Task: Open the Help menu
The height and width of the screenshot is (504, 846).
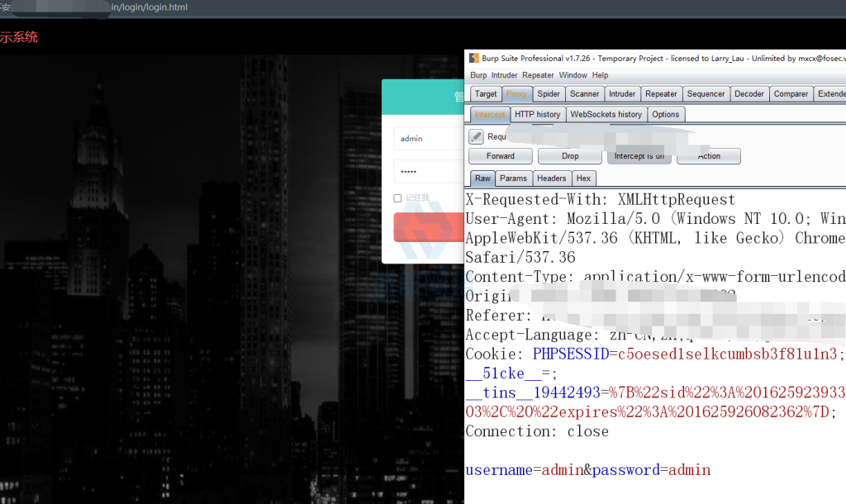Action: click(600, 75)
